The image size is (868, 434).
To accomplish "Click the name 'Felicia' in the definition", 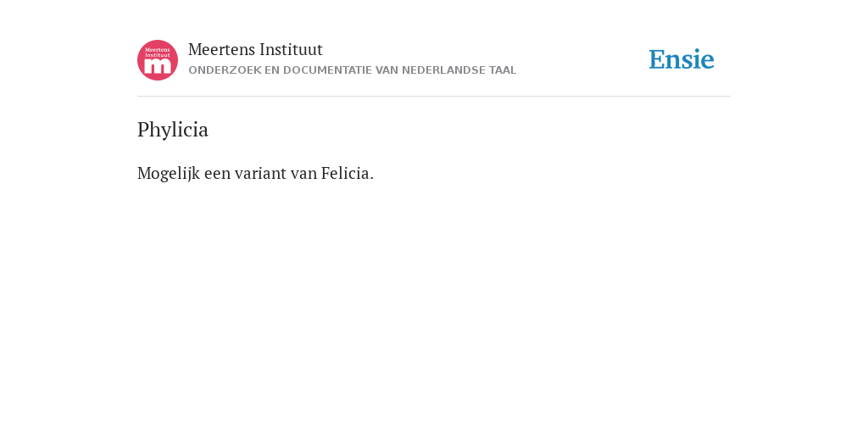I will pyautogui.click(x=346, y=173).
